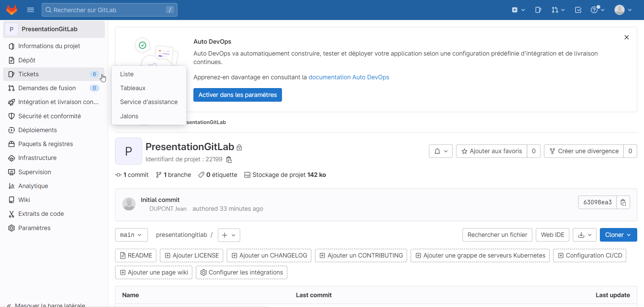Click the DUPONT Jean commit author avatar
Viewport: 644px width, 307px height.
[129, 204]
